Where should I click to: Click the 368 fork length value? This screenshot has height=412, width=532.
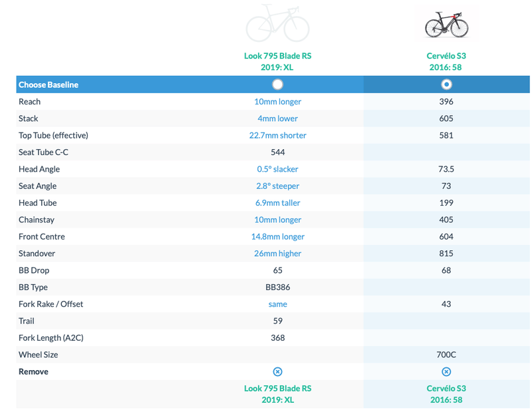click(x=277, y=338)
